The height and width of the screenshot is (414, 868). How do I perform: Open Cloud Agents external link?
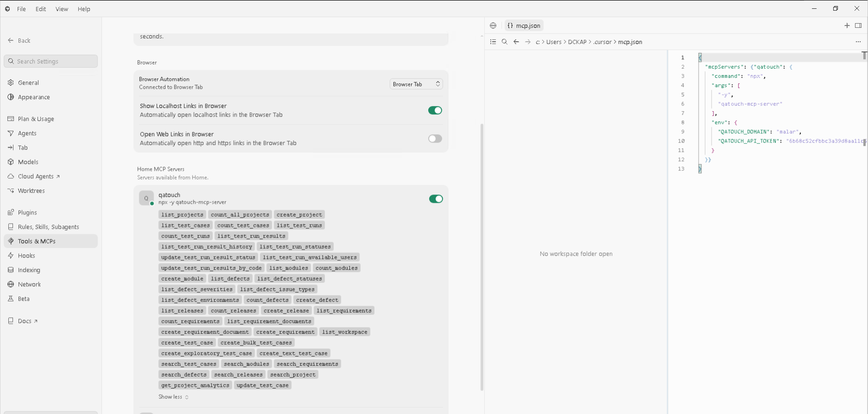[x=50, y=176]
